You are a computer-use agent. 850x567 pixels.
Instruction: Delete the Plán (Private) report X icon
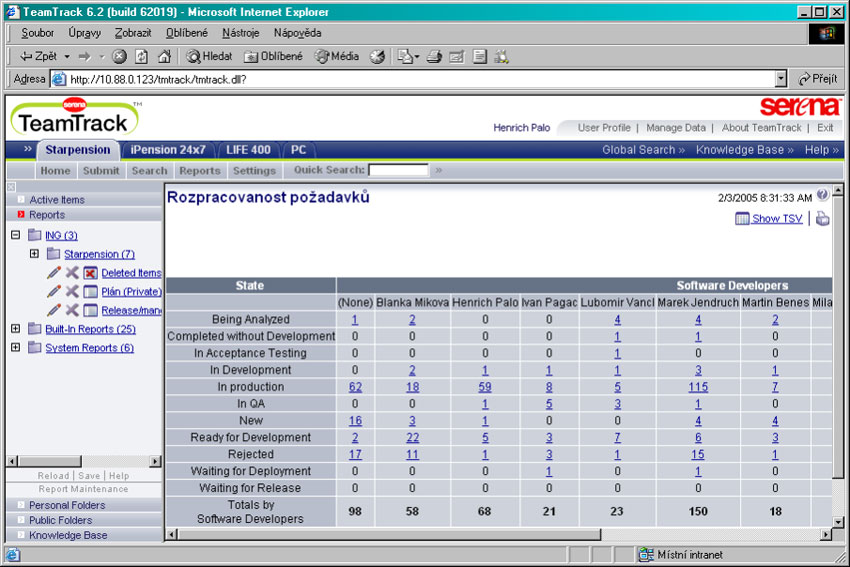[x=72, y=292]
